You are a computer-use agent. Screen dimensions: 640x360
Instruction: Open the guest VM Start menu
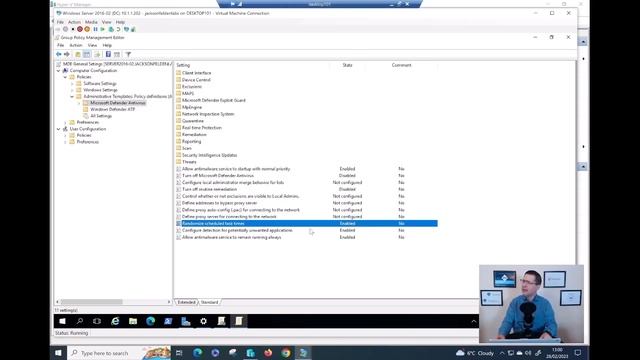(62, 321)
